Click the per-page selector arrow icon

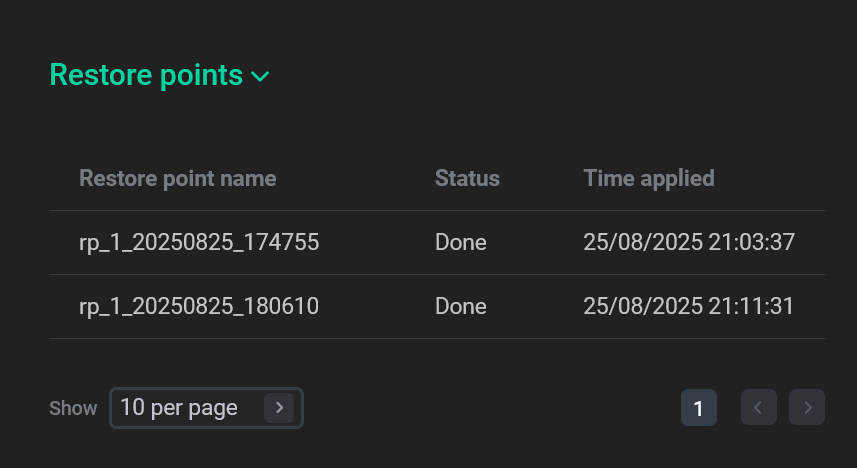pos(279,408)
